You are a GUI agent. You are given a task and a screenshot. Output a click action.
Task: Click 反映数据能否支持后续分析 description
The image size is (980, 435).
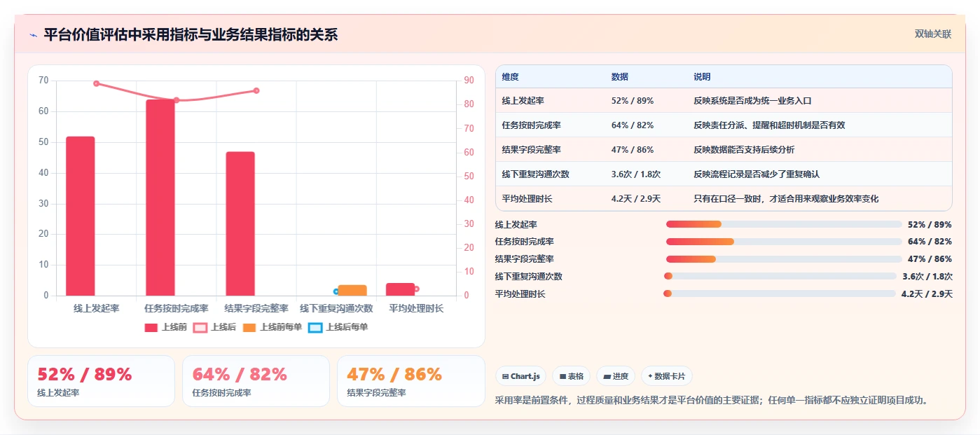coord(744,150)
